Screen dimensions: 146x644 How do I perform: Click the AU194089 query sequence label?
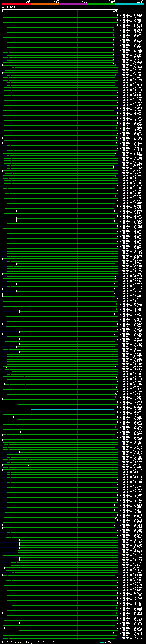(x=8, y=7)
